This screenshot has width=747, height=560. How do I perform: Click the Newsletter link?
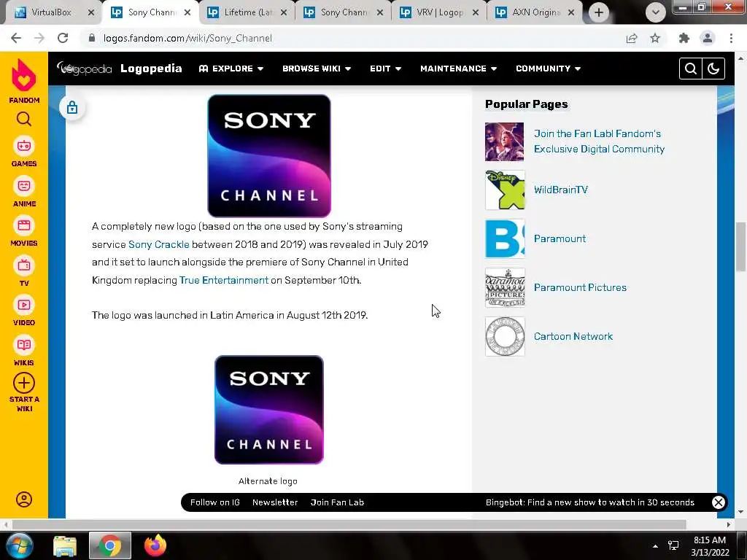[x=275, y=502]
